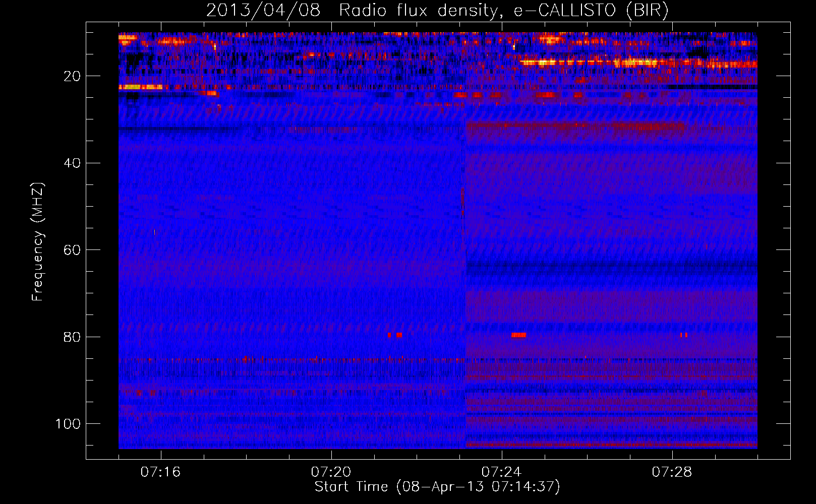The width and height of the screenshot is (816, 504).
Task: Click the 'Frequency (MHZ)' axis label
Action: pos(38,242)
